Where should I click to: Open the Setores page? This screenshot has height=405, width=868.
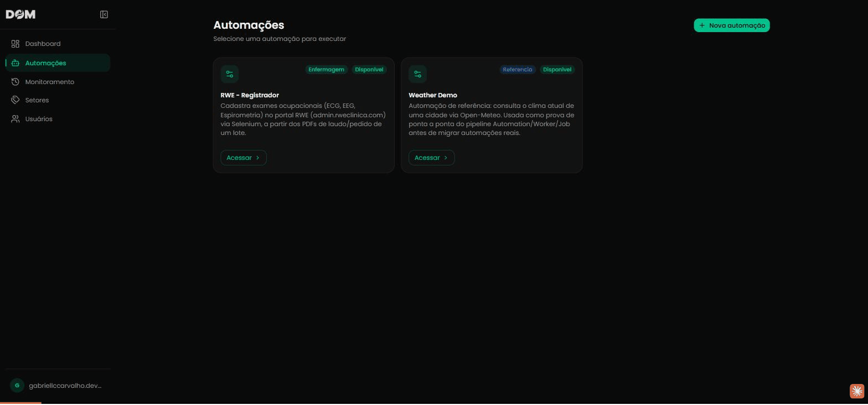pyautogui.click(x=58, y=100)
